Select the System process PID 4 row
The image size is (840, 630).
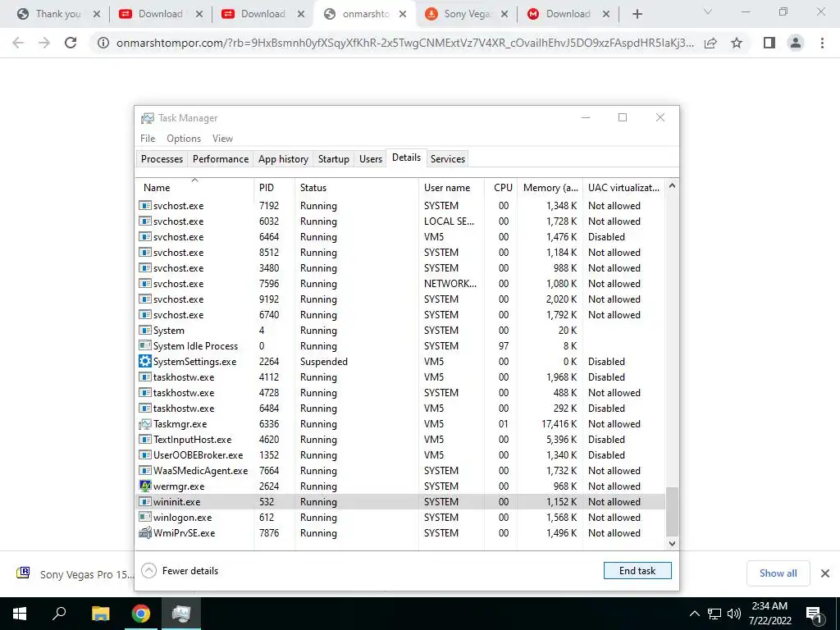pyautogui.click(x=400, y=330)
